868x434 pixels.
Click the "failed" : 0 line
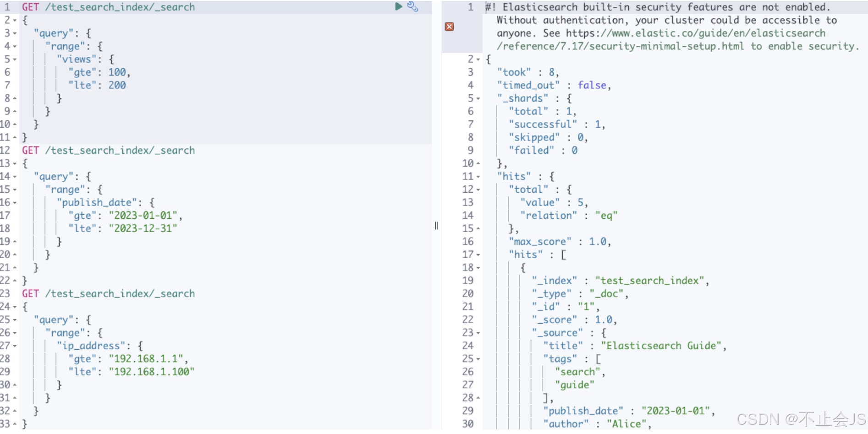[543, 150]
